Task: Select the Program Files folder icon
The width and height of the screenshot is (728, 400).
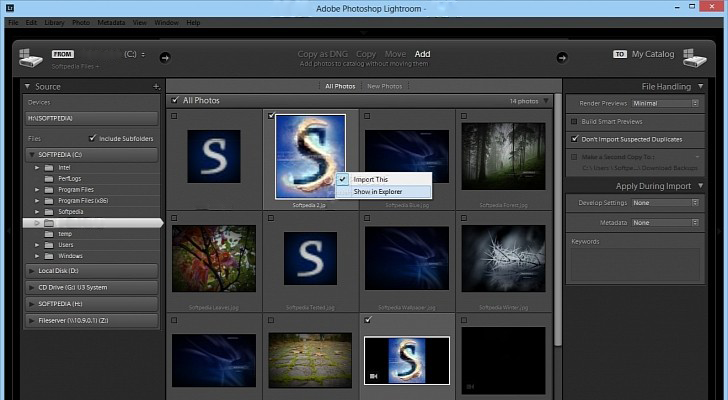Action: 49,189
